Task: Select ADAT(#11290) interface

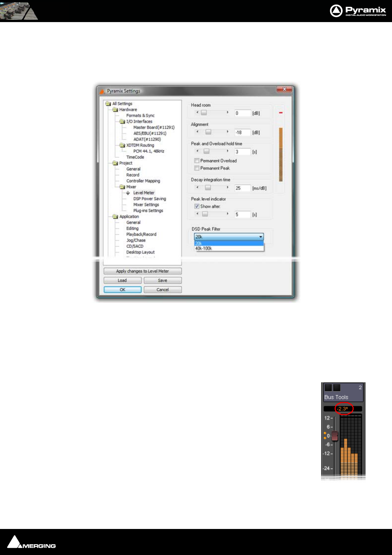Action: [147, 139]
